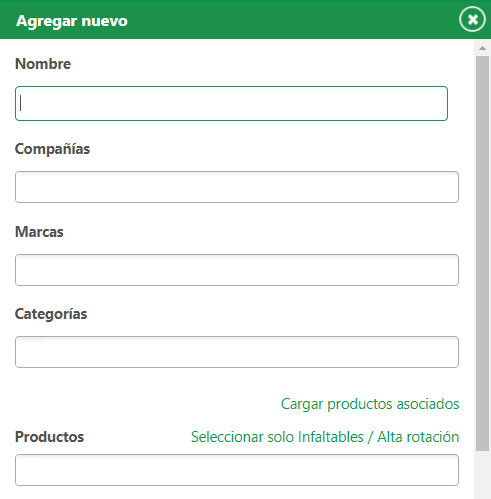Click the Marcas label
491x499 pixels.
click(x=39, y=232)
